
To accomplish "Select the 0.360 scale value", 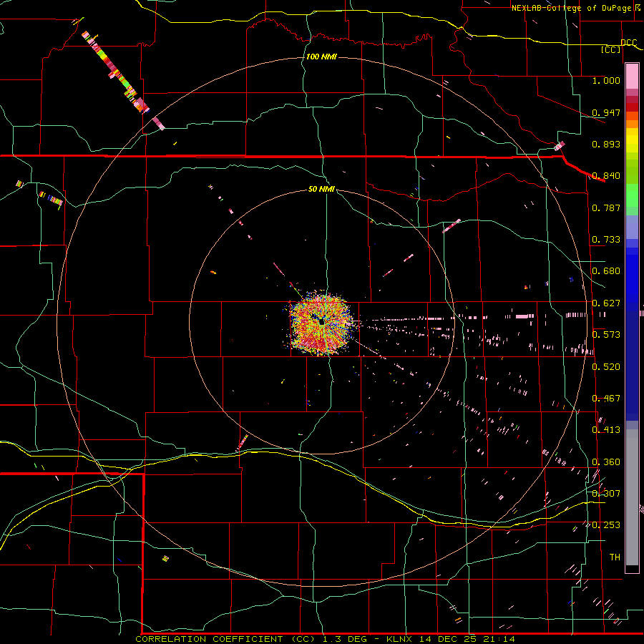I will [x=606, y=462].
